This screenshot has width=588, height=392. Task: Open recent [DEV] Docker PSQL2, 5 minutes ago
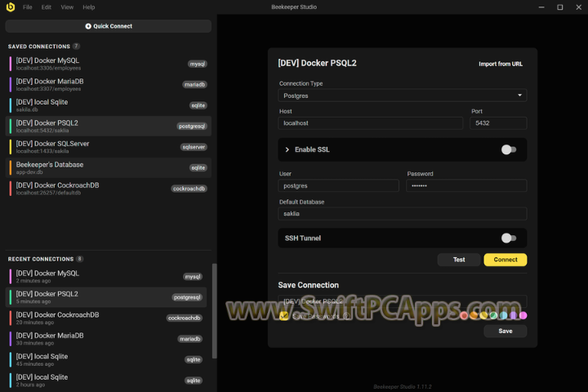pyautogui.click(x=106, y=297)
